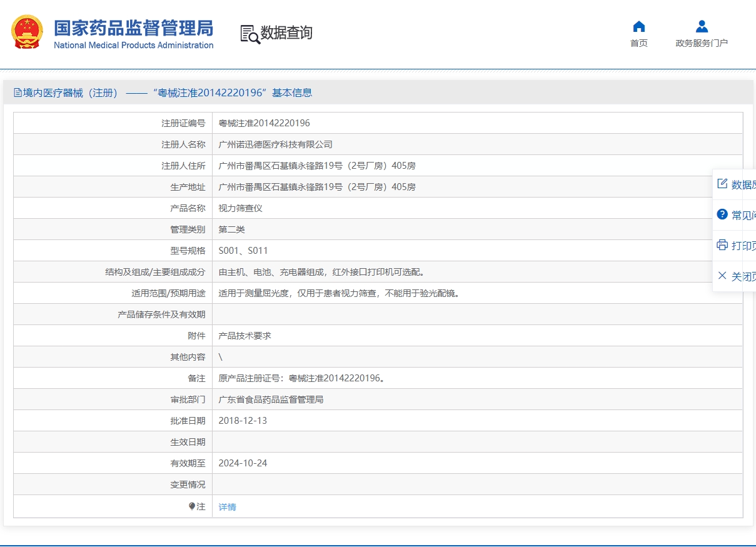Click the 注册证编号 label
This screenshot has width=756, height=547.
pos(184,123)
